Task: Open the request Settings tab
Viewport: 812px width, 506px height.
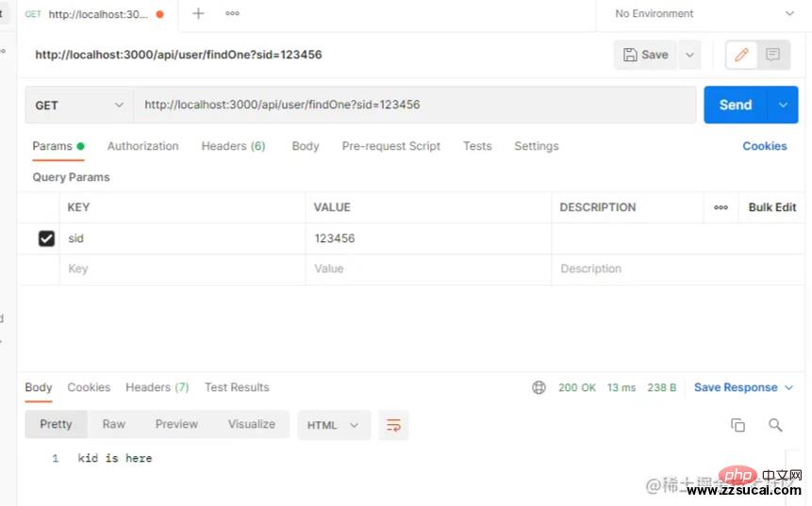Action: (x=537, y=146)
